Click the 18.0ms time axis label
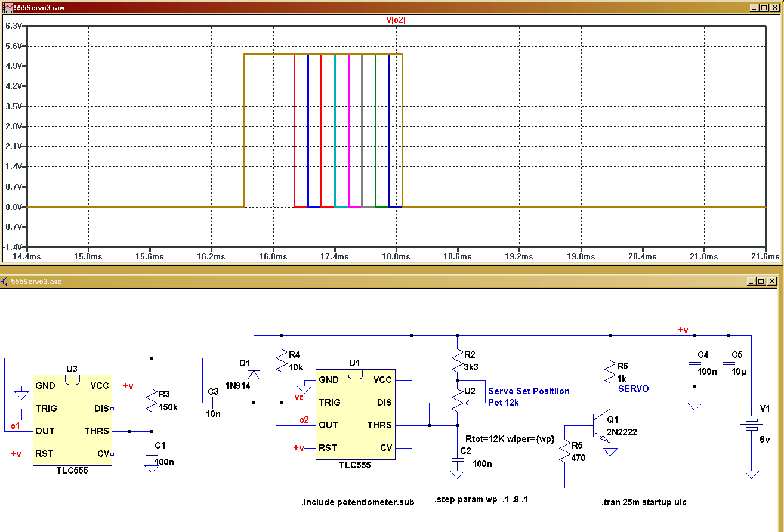 tap(396, 256)
